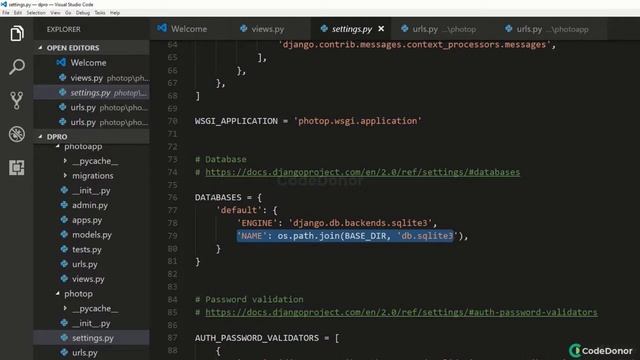Select views.py in open editors list
Viewport: 640px width, 360px height.
coord(91,78)
